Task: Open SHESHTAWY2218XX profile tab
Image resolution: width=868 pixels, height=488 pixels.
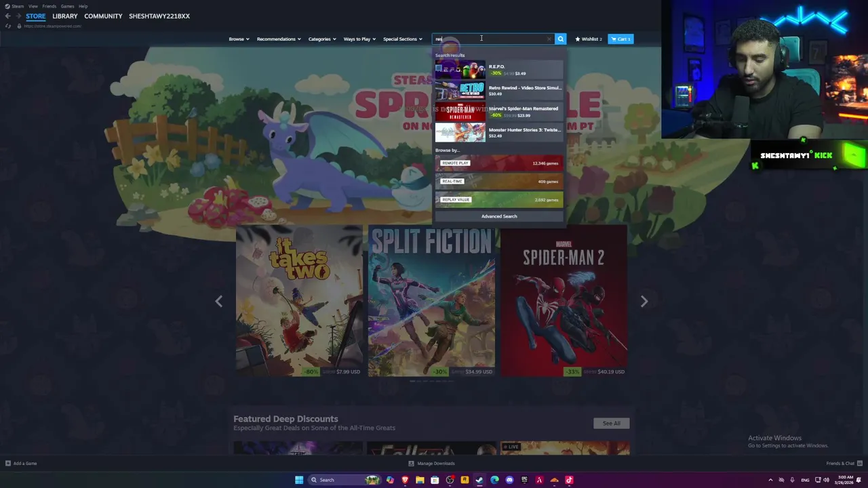Action: 159,16
